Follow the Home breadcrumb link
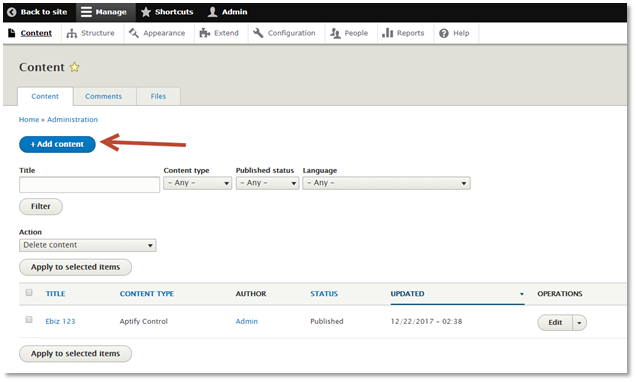Viewport: 636px width, 382px height. [29, 120]
